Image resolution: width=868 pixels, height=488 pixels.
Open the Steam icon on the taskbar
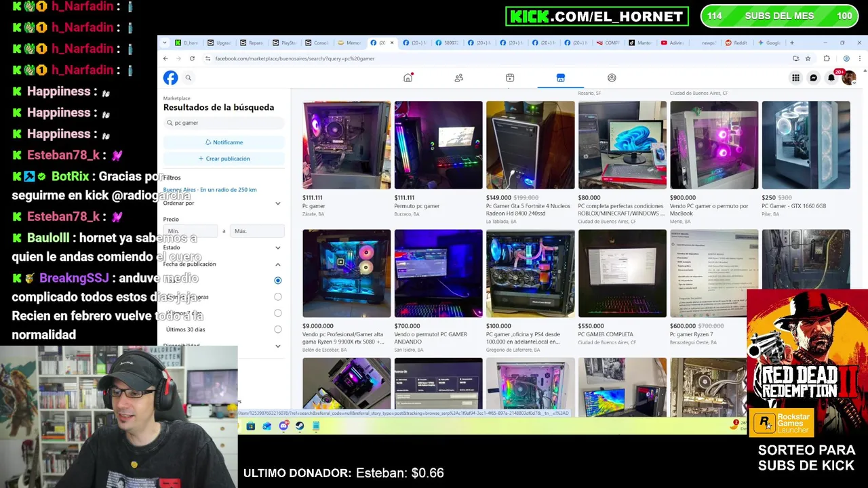point(300,426)
